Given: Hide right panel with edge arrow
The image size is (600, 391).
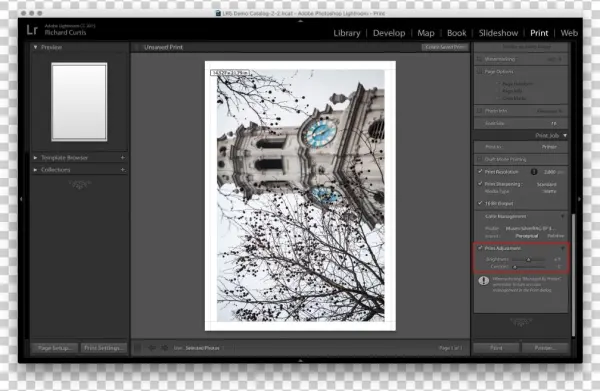Looking at the screenshot, I should tap(579, 199).
